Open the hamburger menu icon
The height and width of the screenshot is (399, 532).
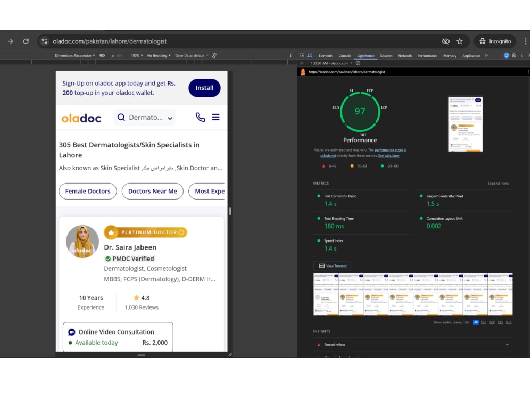click(x=216, y=118)
